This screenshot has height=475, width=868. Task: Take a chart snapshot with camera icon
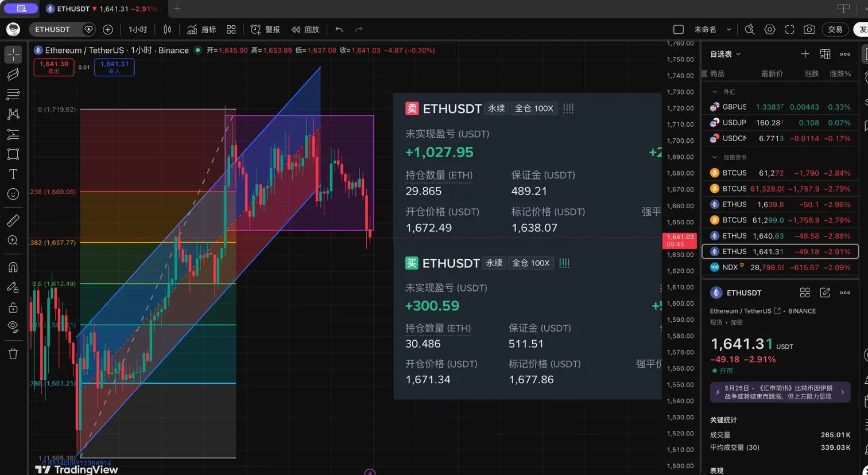point(809,29)
